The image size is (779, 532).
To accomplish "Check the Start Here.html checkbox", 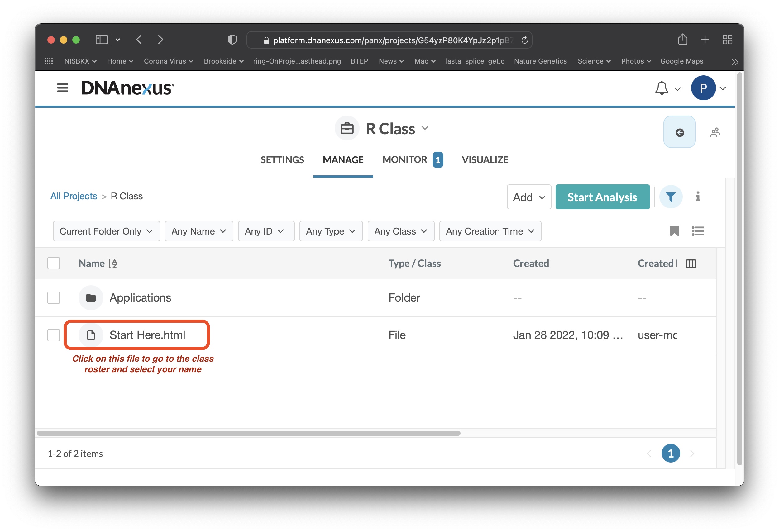I will tap(54, 335).
